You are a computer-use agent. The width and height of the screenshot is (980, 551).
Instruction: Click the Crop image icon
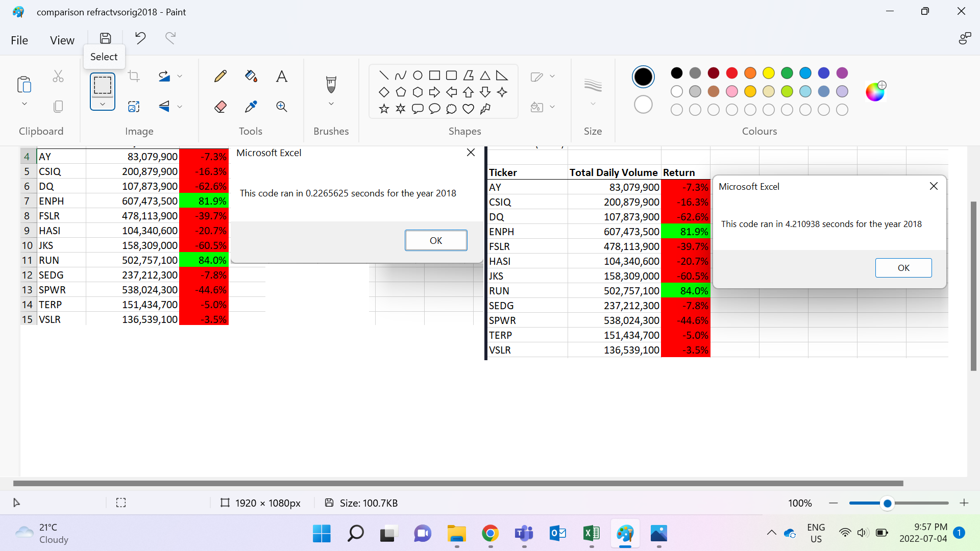[134, 77]
